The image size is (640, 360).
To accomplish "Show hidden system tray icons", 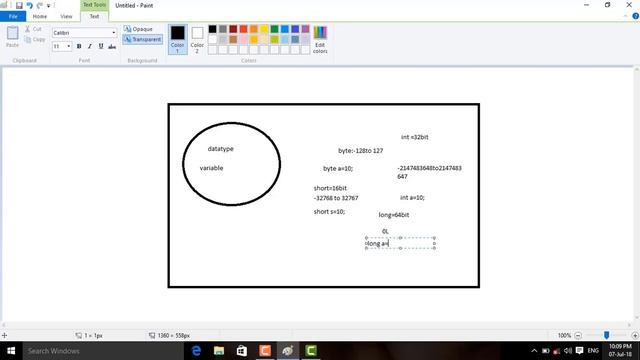I will pyautogui.click(x=534, y=351).
